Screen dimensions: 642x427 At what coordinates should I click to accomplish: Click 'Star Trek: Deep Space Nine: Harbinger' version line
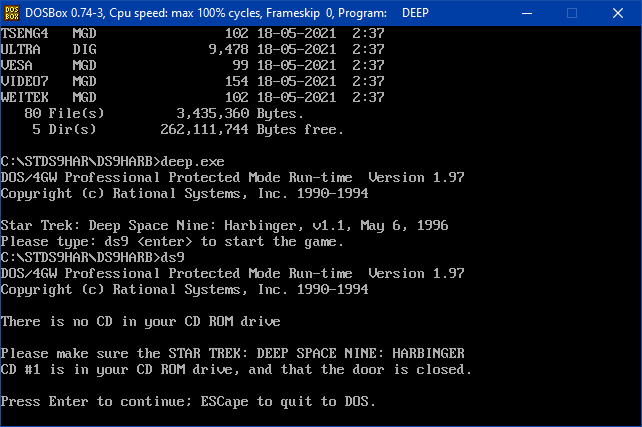point(224,226)
